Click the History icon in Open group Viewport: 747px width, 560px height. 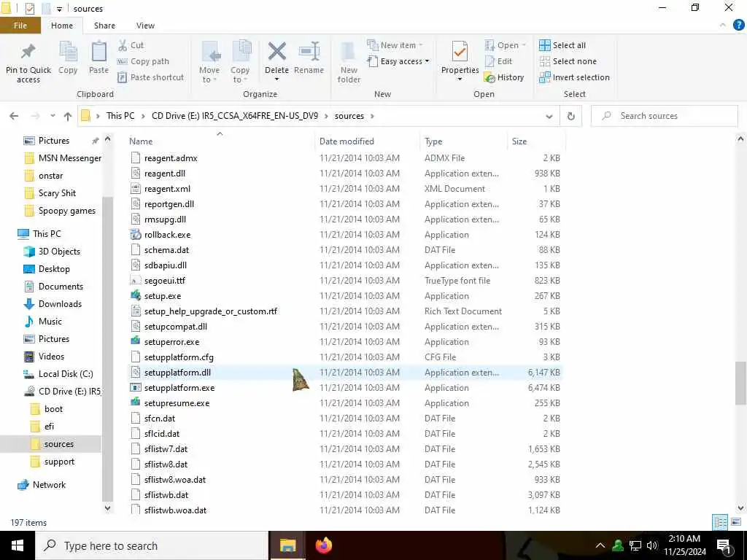tap(489, 77)
